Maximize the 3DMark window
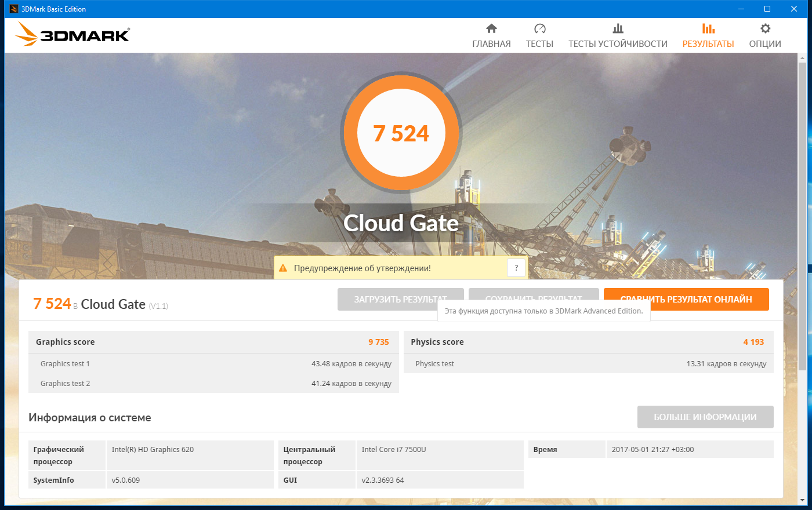 coord(767,9)
